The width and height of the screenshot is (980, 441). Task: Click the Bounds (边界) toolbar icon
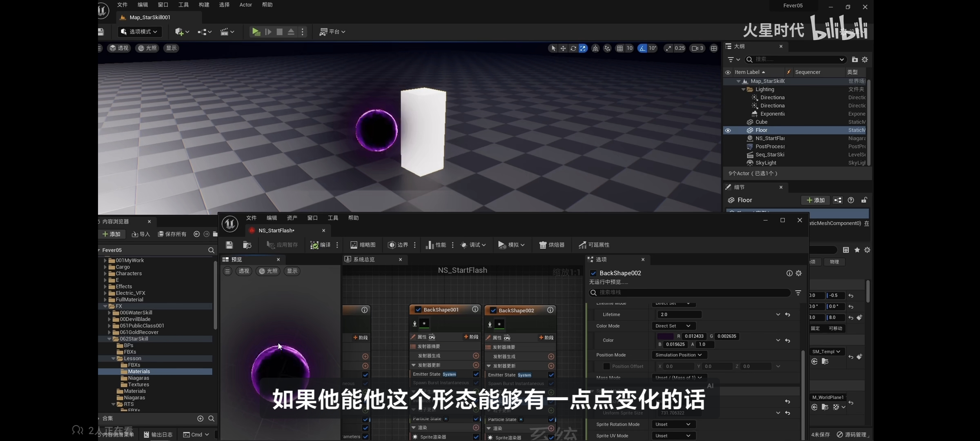click(392, 245)
